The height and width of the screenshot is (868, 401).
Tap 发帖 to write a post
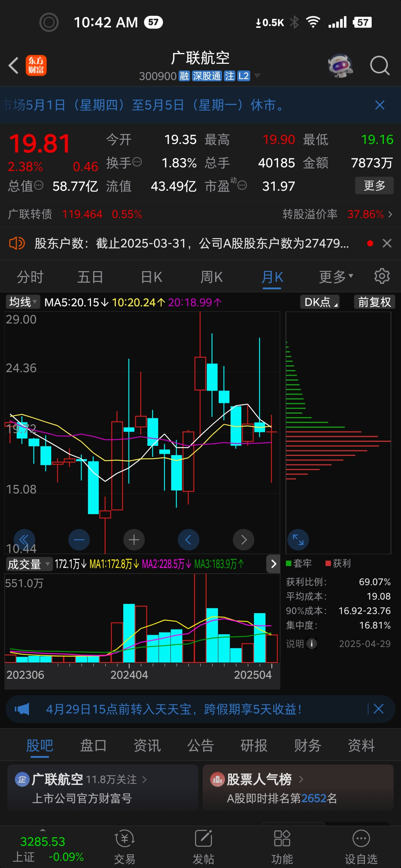(203, 847)
